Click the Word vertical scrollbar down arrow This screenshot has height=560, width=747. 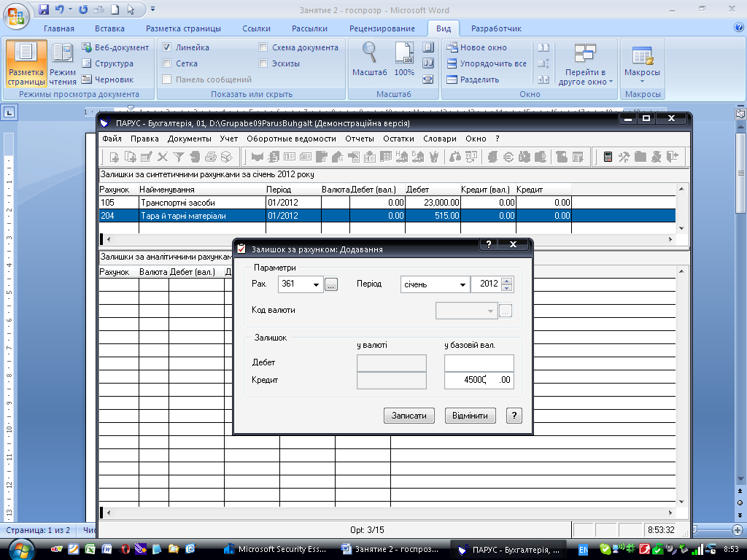coord(740,478)
